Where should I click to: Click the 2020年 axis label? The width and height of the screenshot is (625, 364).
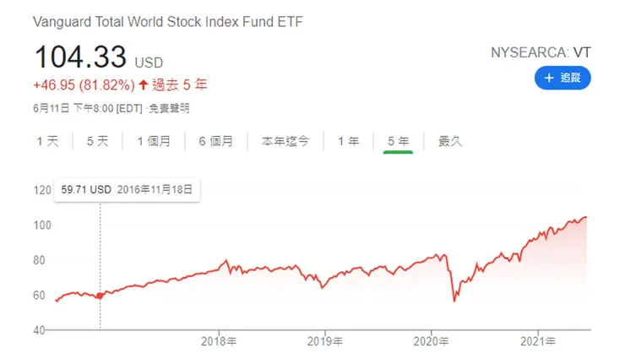[432, 342]
